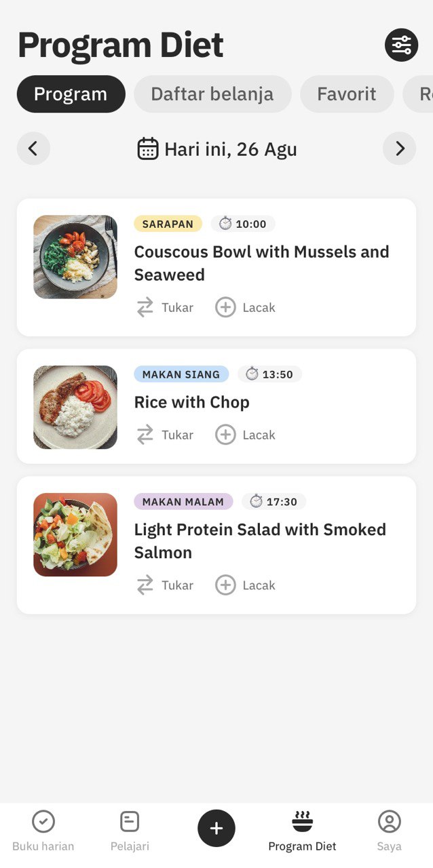This screenshot has height=868, width=433.
Task: Swap the Light Protein Salad dinner
Action: tap(165, 585)
